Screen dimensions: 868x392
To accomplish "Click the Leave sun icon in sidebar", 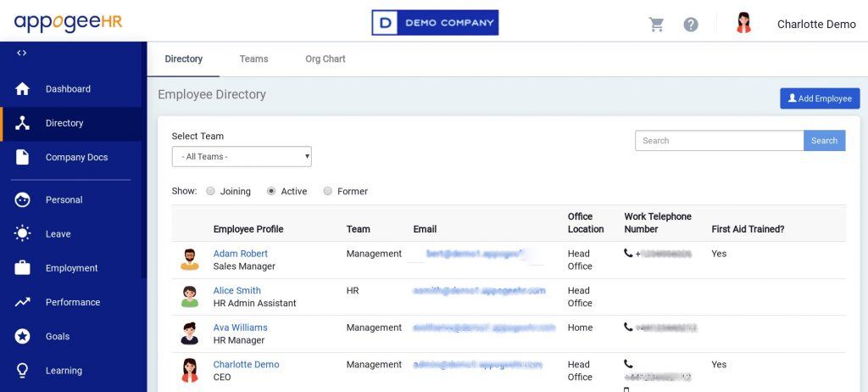I will 23,234.
